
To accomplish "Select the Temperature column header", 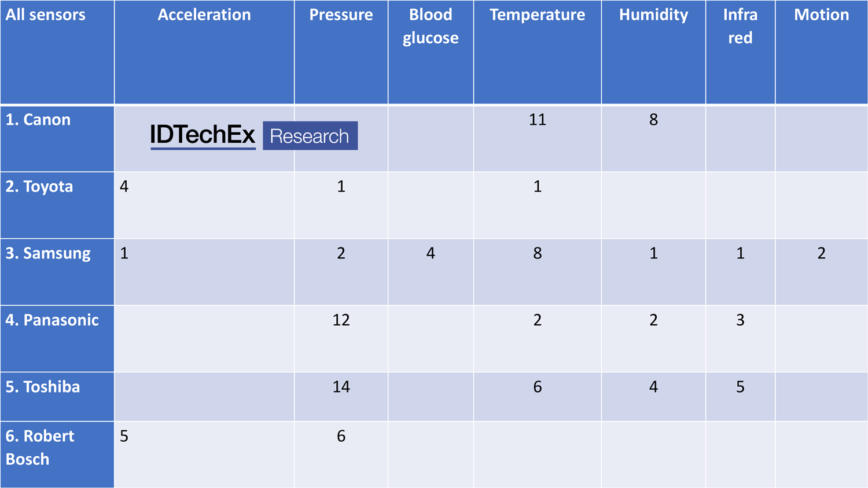I will click(x=537, y=15).
